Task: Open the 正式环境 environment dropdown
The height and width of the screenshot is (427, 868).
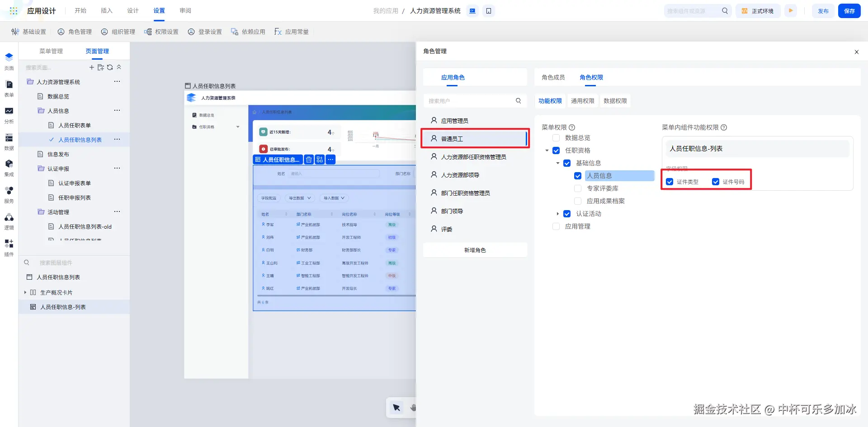Action: [758, 11]
